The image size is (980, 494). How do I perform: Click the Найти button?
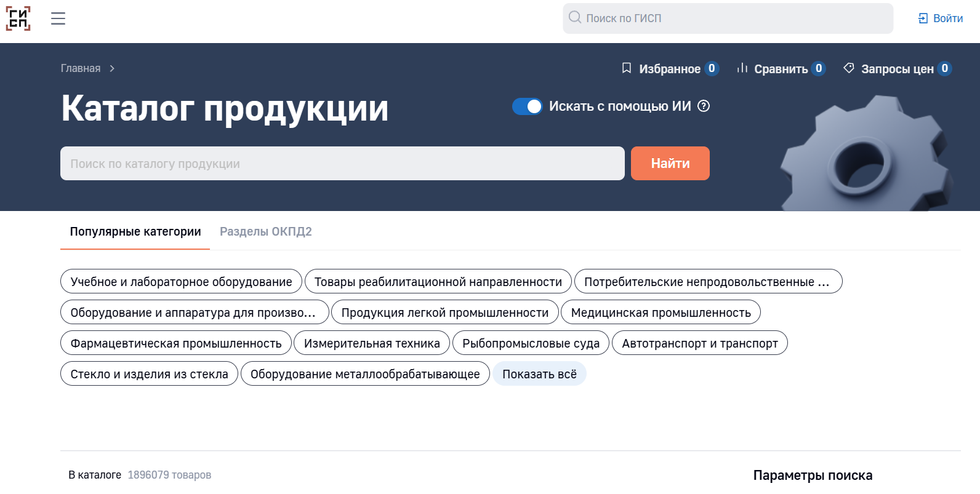[670, 163]
